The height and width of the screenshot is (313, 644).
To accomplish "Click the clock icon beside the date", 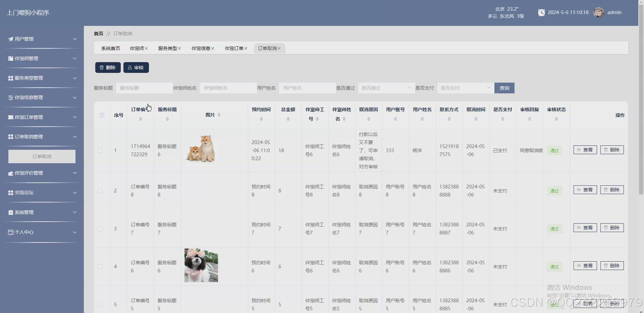I will tap(541, 12).
